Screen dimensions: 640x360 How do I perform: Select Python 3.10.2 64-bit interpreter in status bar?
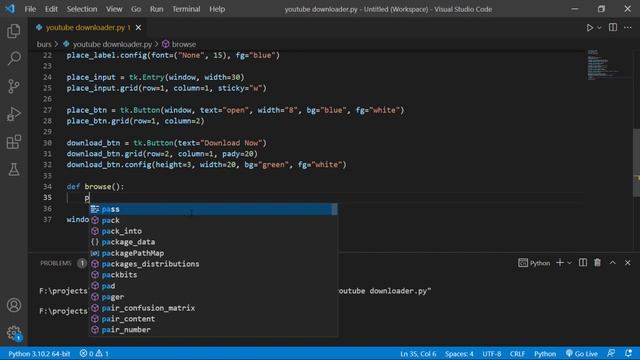39,353
